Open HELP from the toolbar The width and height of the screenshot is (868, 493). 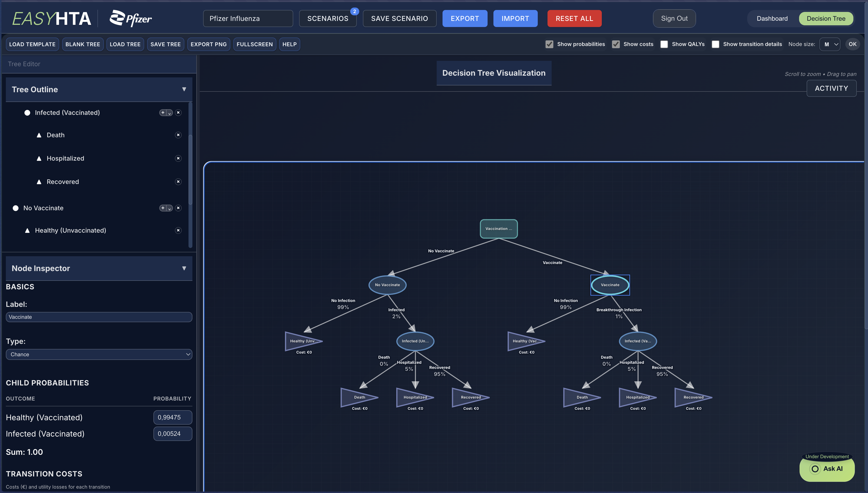(x=289, y=44)
